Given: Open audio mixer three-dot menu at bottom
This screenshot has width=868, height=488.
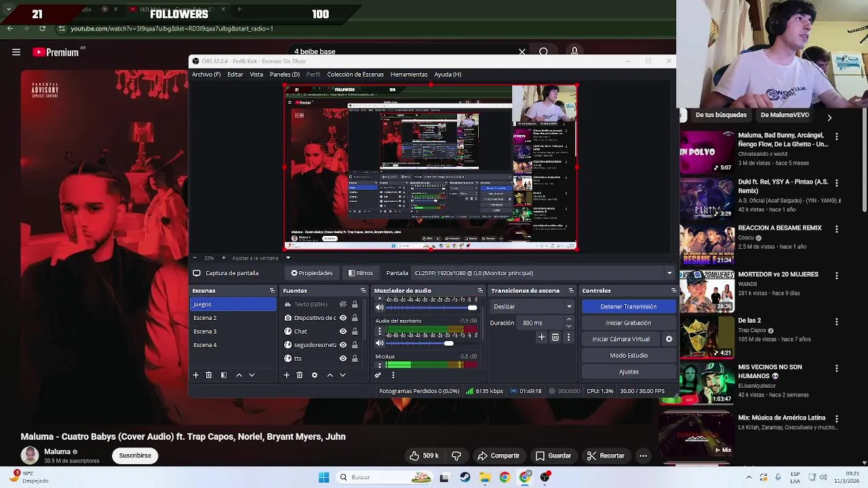Looking at the screenshot, I should 393,375.
